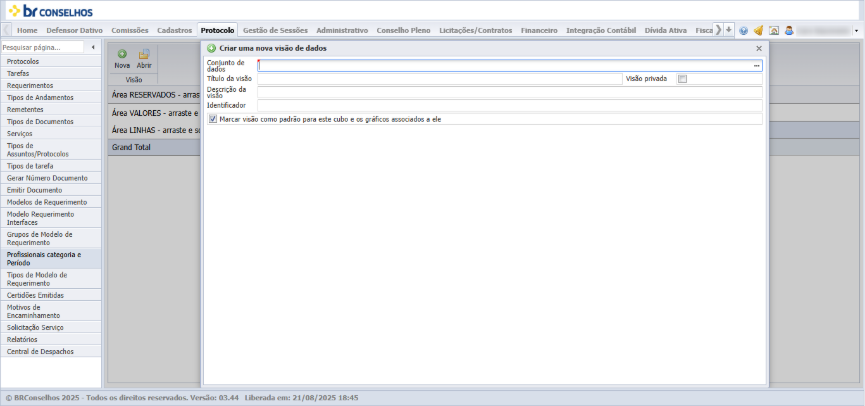Open the Home tab

(27, 30)
